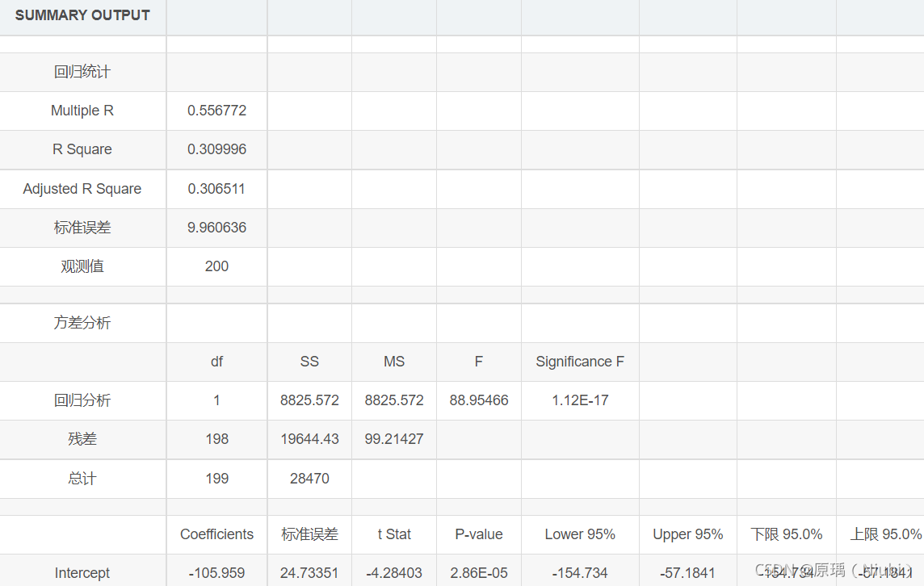Select the Coefficients column header
This screenshot has width=924, height=586.
click(216, 534)
